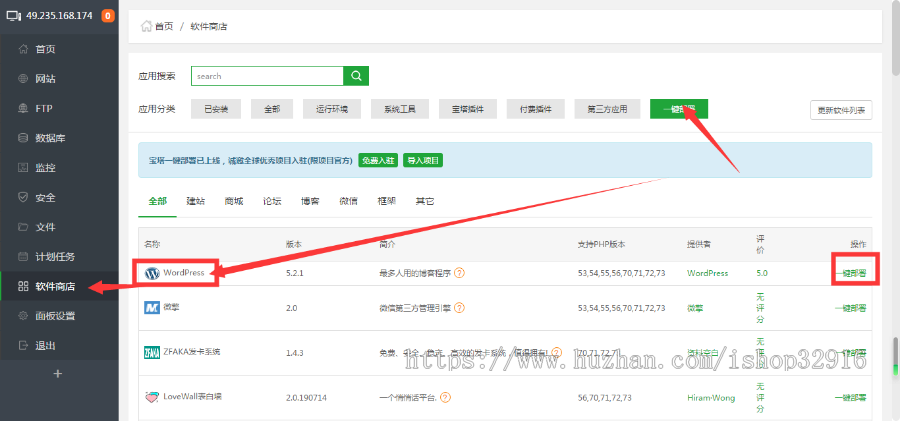Viewport: 900px width, 421px height.
Task: Focus the application search input field
Action: pyautogui.click(x=267, y=76)
